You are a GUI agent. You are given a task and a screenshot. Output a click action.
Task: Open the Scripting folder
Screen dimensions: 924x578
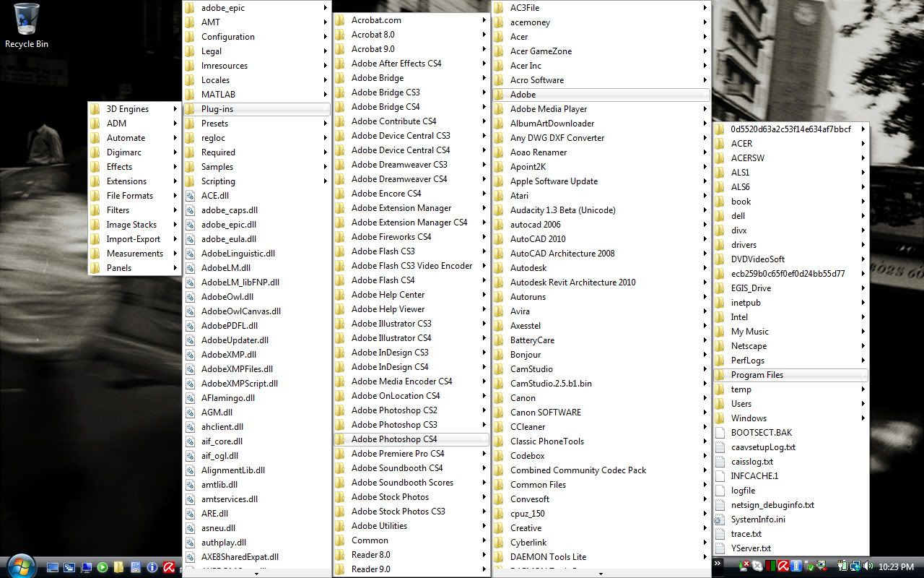coord(256,181)
